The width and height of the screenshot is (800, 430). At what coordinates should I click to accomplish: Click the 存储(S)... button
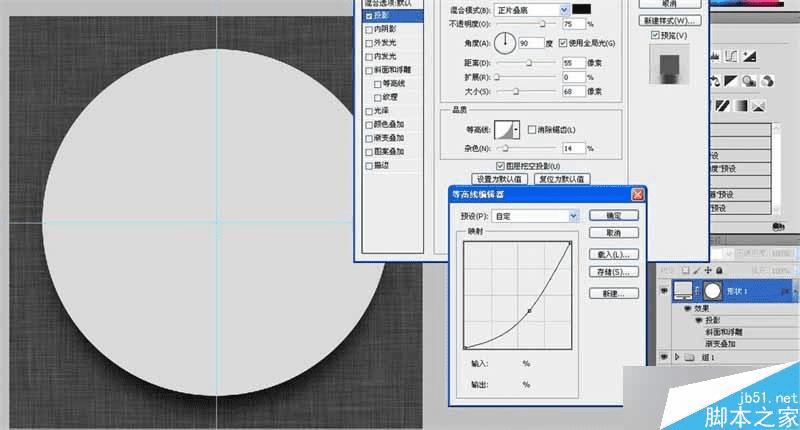tap(614, 272)
